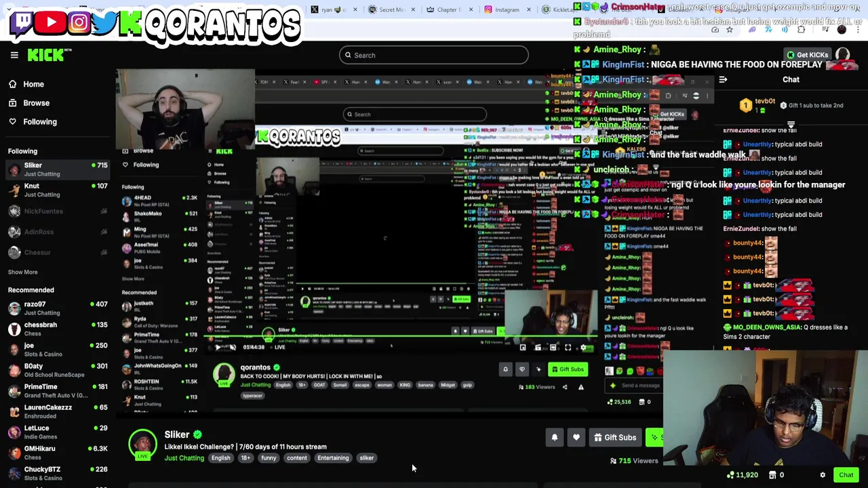868x488 pixels.
Task: Open LaurenCakezzz in the Recommended list
Action: click(x=57, y=411)
